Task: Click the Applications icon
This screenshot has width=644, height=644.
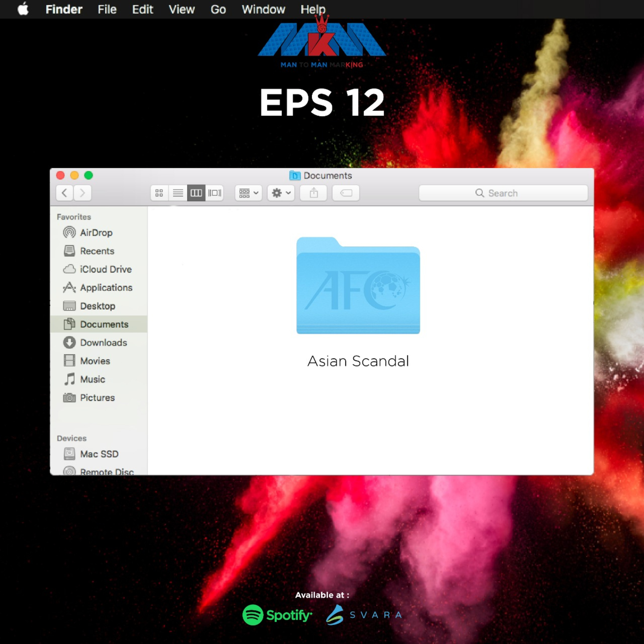Action: pos(69,287)
